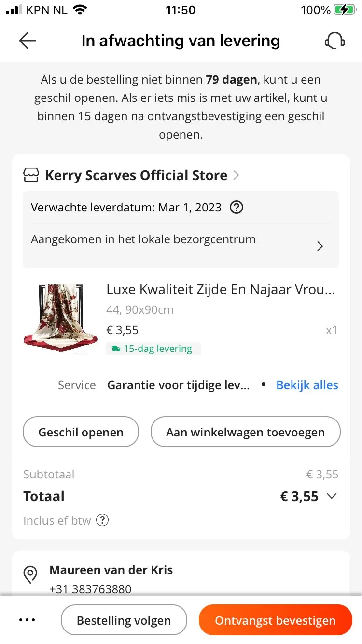Viewport: 362px width, 644px height.
Task: Open the three-dots more options menu
Action: [x=27, y=620]
